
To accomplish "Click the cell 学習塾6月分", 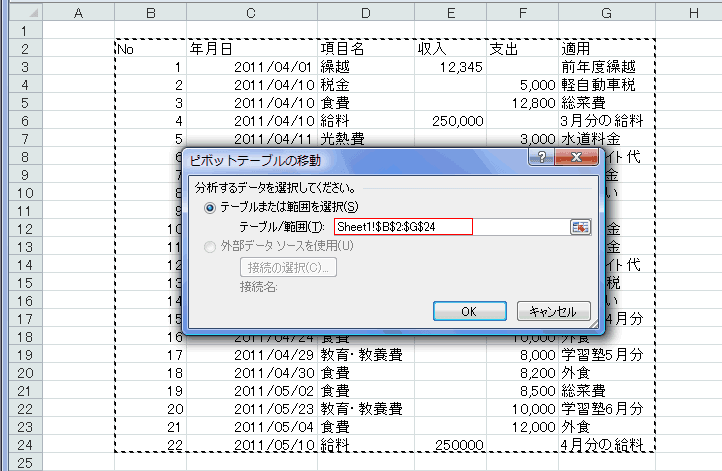I will point(607,408).
